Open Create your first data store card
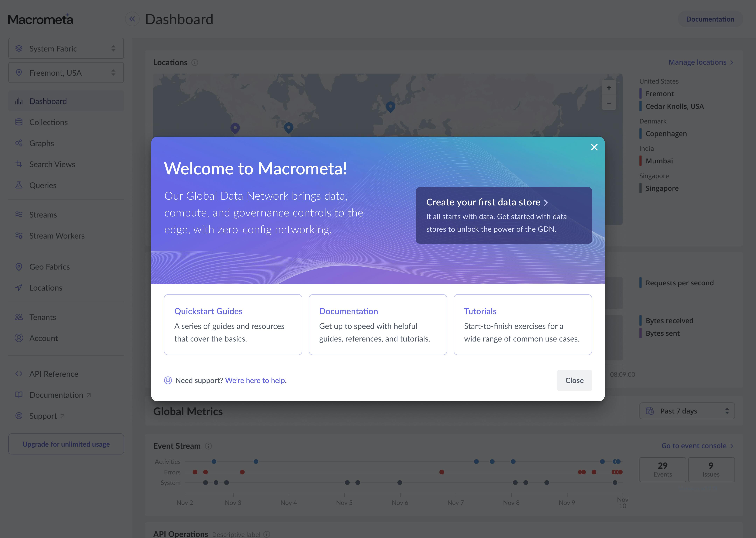Viewport: 756px width, 538px height. 504,215
